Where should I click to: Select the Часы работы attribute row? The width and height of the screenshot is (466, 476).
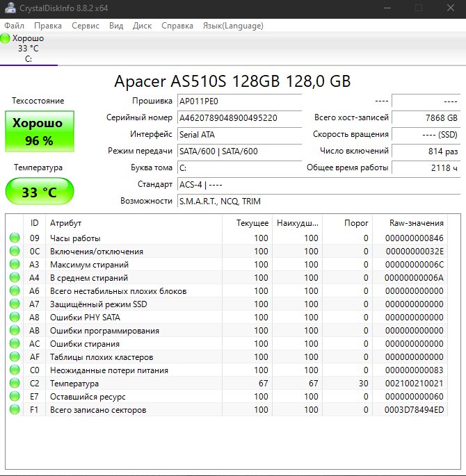click(227, 238)
